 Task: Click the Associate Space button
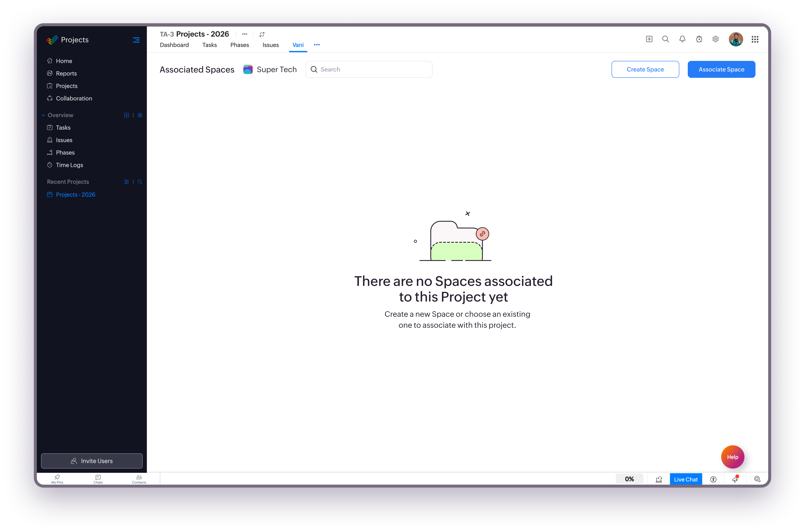click(x=721, y=69)
